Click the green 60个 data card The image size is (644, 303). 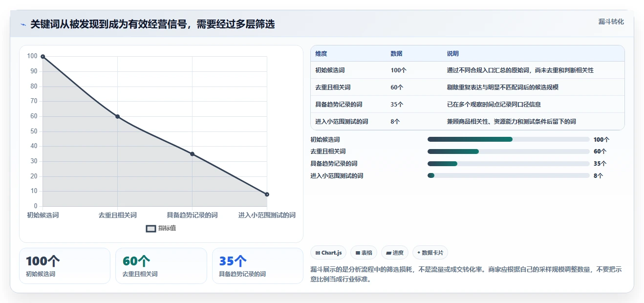pos(161,266)
